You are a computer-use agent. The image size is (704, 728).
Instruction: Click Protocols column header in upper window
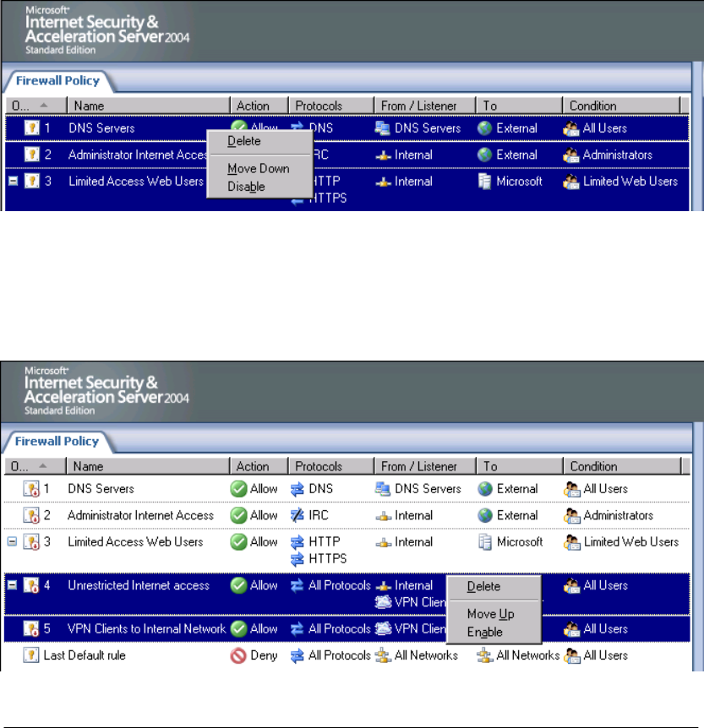(331, 106)
